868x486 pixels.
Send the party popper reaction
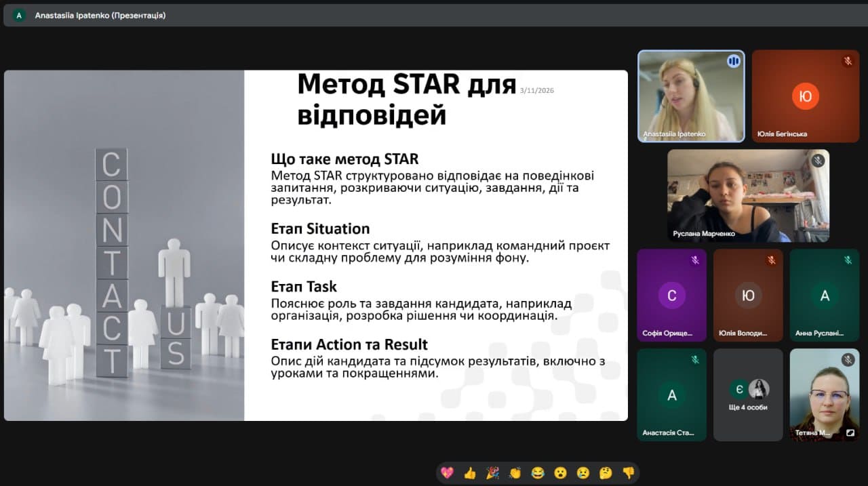click(x=492, y=473)
